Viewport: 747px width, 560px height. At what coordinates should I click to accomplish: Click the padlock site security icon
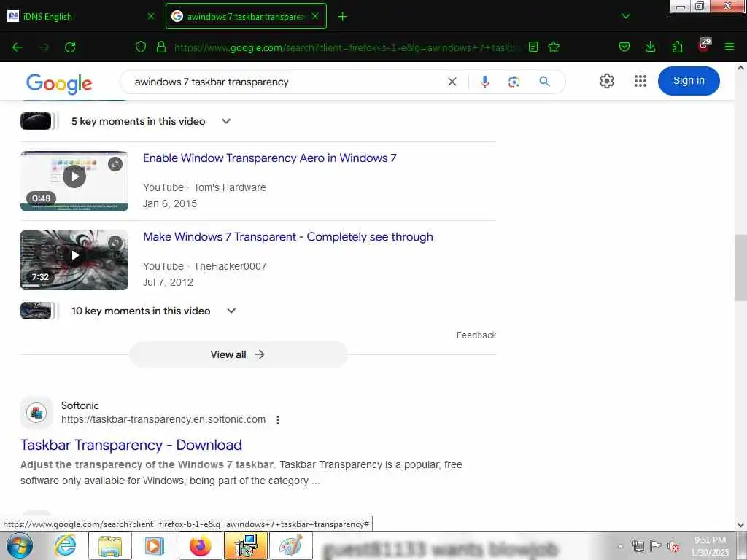point(161,47)
